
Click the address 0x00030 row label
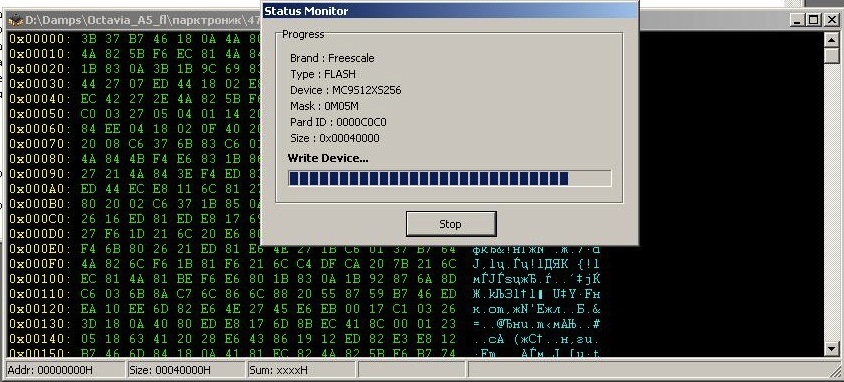[x=40, y=84]
